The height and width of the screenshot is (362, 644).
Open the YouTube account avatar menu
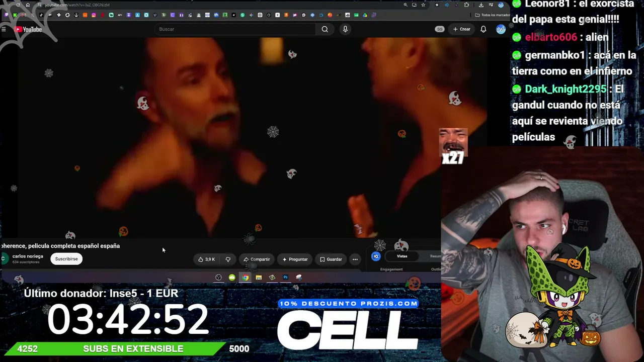pyautogui.click(x=501, y=29)
